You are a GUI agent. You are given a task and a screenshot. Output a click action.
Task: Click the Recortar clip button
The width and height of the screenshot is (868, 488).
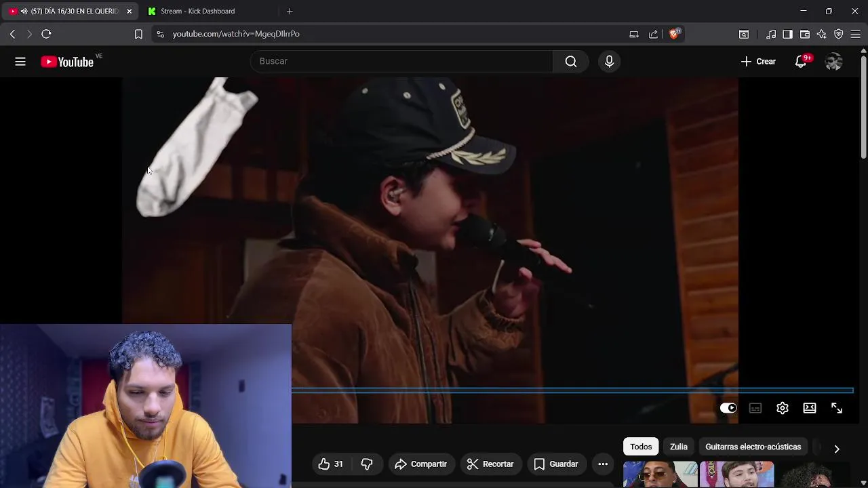(x=490, y=464)
